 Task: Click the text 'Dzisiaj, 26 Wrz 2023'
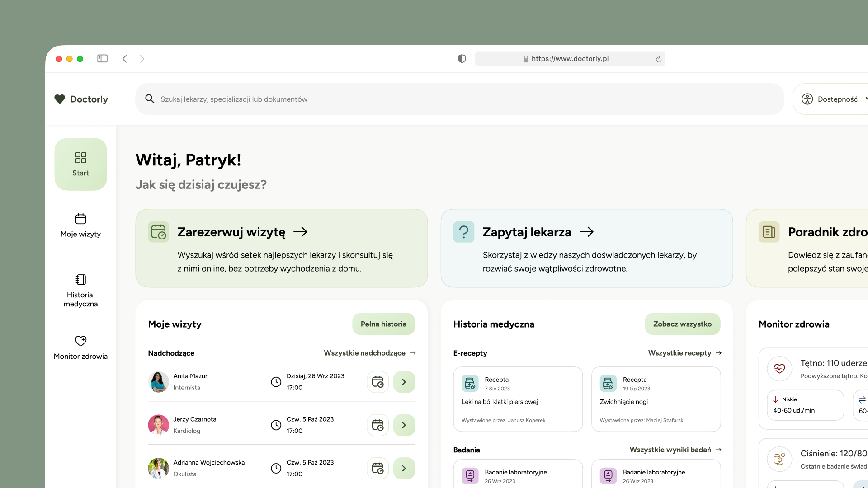[x=316, y=376]
